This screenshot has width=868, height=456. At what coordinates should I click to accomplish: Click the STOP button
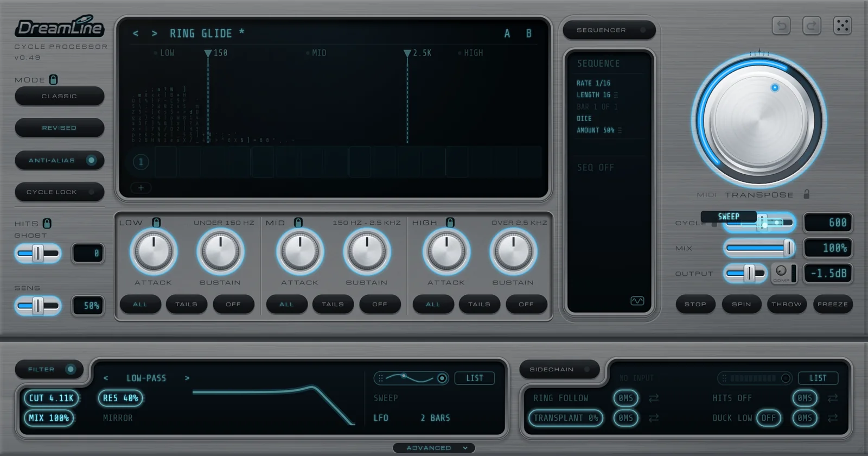[x=695, y=304]
